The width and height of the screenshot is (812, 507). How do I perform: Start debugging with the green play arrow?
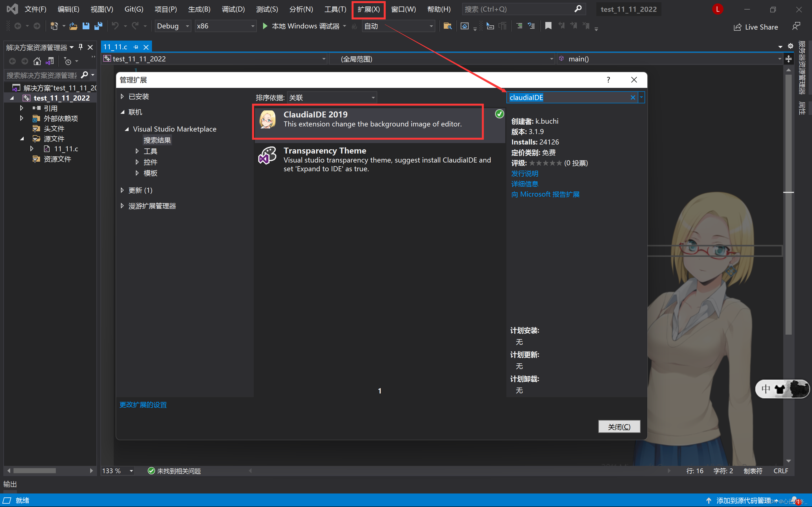point(265,26)
